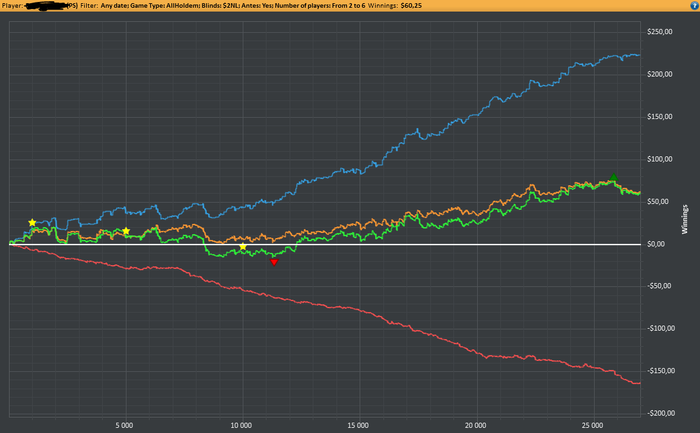
Task: Click the Winnings $60,25 value in header
Action: pyautogui.click(x=411, y=6)
